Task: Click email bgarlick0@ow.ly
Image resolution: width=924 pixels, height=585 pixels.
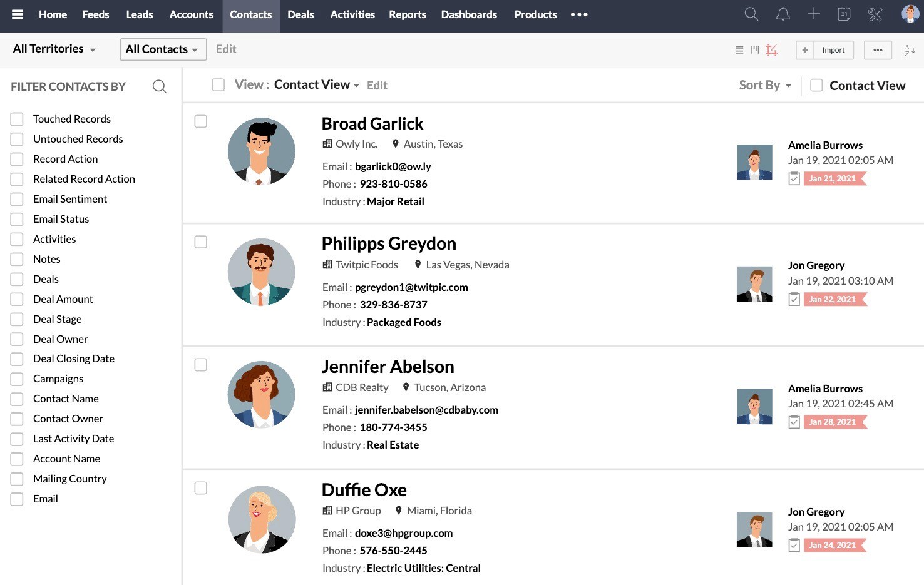Action: [393, 166]
